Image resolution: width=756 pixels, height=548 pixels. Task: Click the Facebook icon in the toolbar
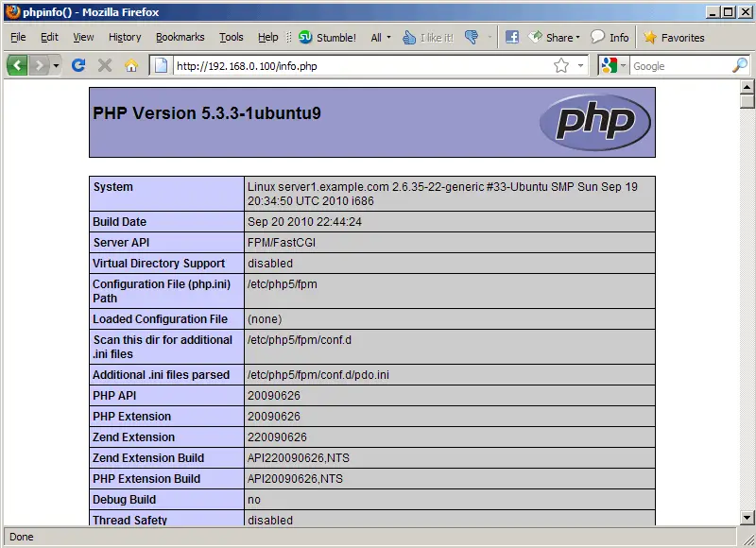pos(512,37)
